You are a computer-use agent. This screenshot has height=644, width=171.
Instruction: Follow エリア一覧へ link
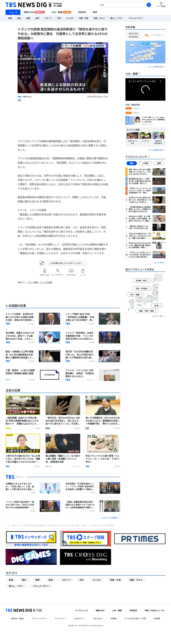[x=159, y=316]
